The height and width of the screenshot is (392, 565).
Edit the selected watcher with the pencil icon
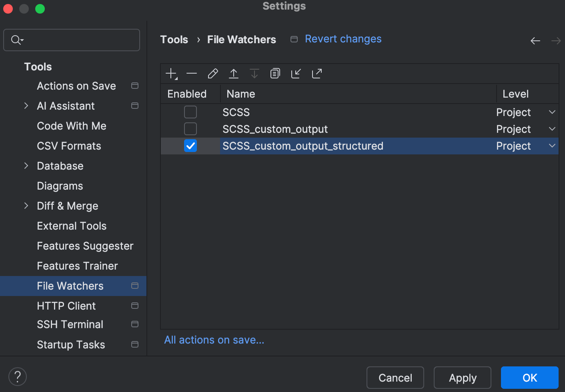(212, 73)
